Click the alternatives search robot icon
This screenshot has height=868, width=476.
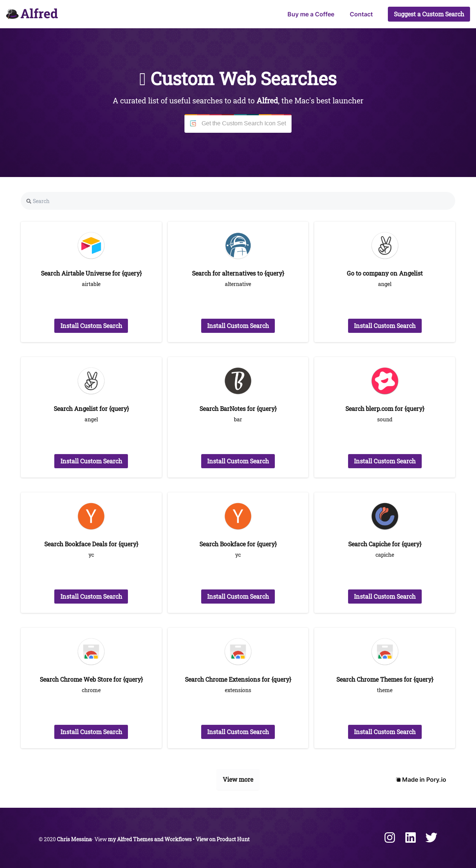click(x=238, y=245)
